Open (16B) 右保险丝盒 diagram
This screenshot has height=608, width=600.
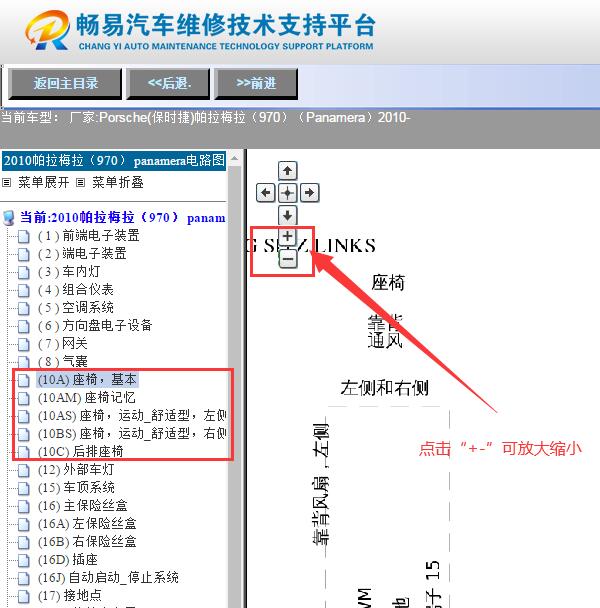[x=87, y=542]
